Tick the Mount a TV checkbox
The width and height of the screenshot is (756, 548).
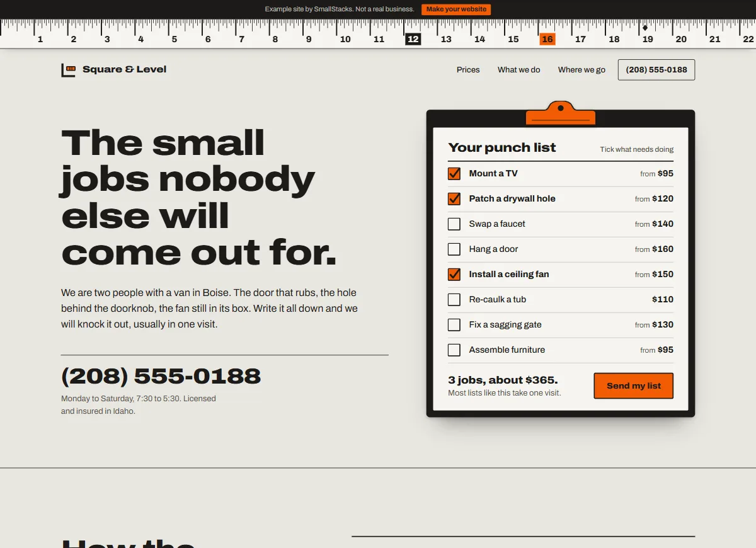454,174
